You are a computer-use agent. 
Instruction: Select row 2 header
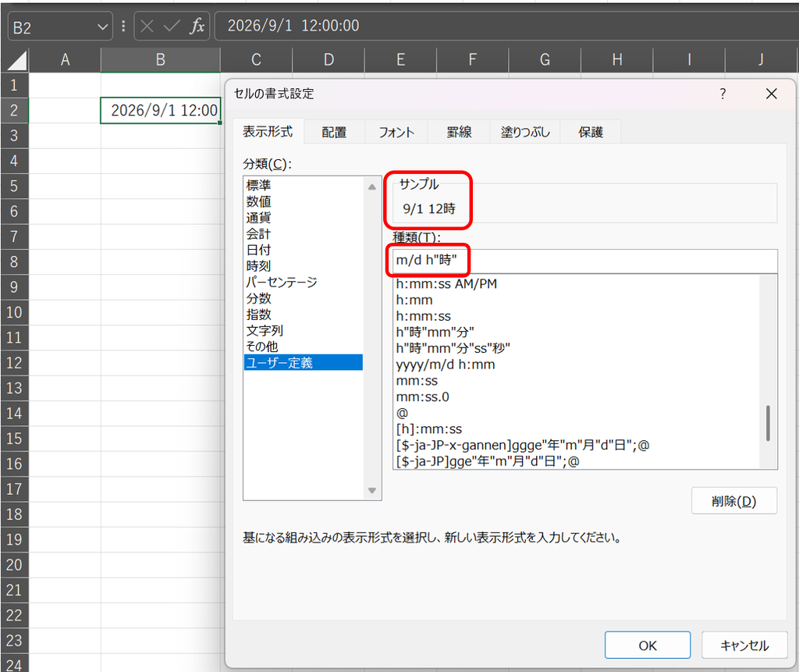(14, 110)
